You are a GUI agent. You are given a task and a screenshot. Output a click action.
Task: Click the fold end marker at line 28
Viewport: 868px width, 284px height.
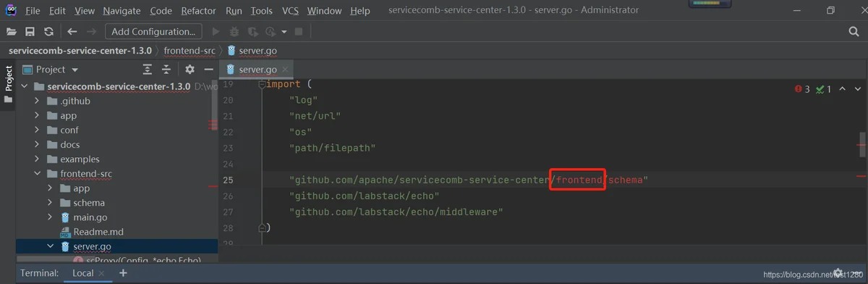(x=262, y=228)
